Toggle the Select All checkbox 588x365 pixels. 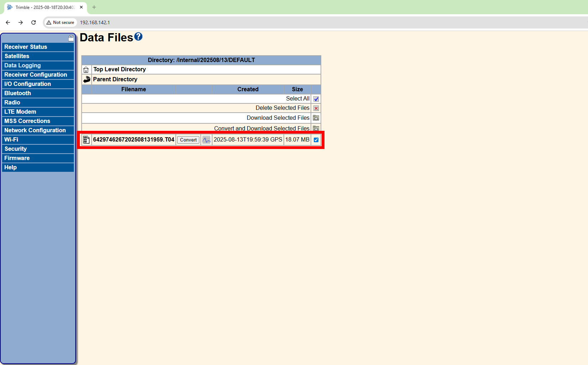coord(316,99)
